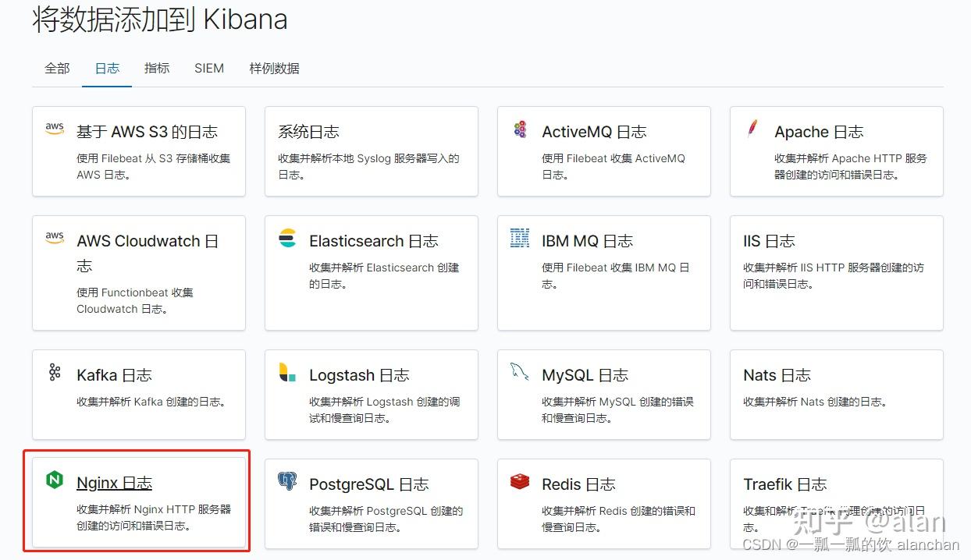Viewport: 971px width, 560px height.
Task: Click the MySQL dolphin logo icon
Action: point(519,373)
